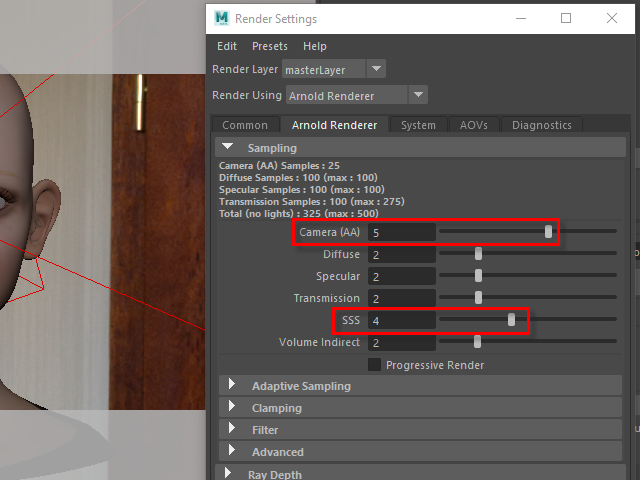Open the Edit menu
The height and width of the screenshot is (480, 640).
227,46
